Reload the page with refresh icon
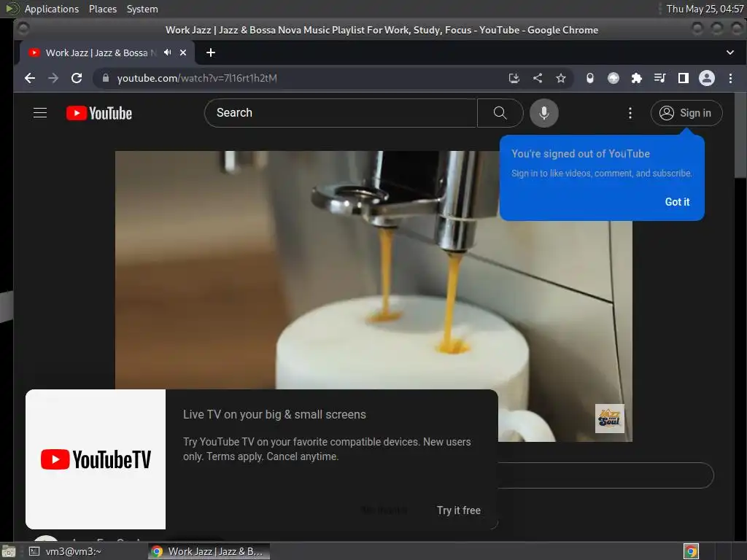747x560 pixels. click(76, 78)
